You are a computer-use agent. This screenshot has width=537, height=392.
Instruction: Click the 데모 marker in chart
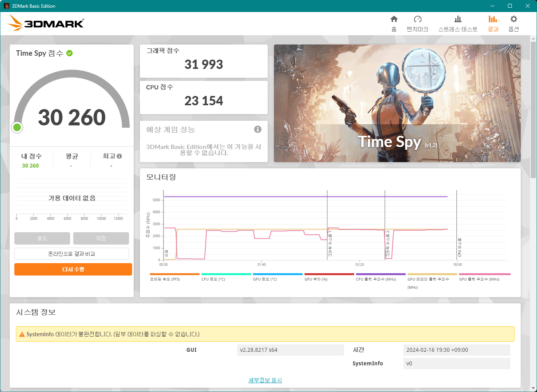coord(167,253)
